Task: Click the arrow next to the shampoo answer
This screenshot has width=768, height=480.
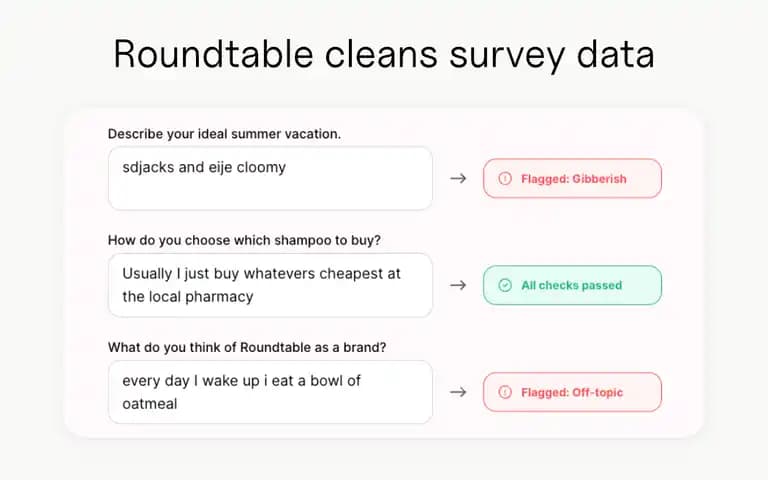Action: click(x=458, y=285)
